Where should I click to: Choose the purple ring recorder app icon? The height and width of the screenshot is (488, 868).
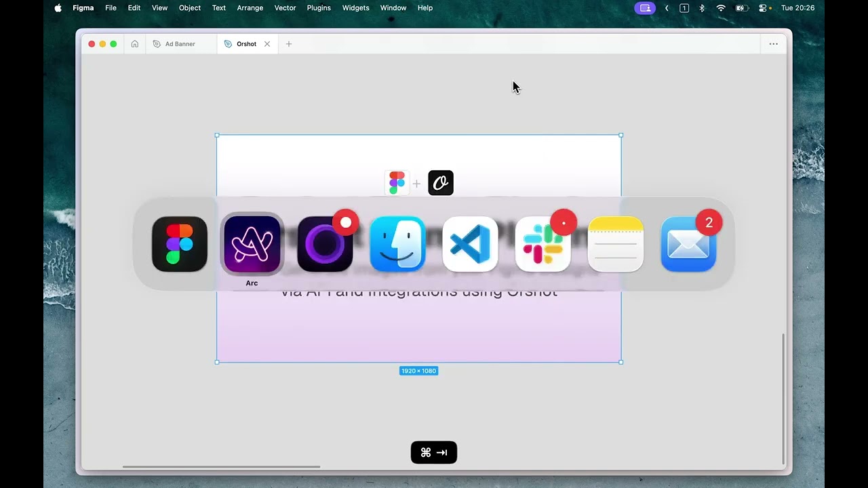[x=325, y=244]
